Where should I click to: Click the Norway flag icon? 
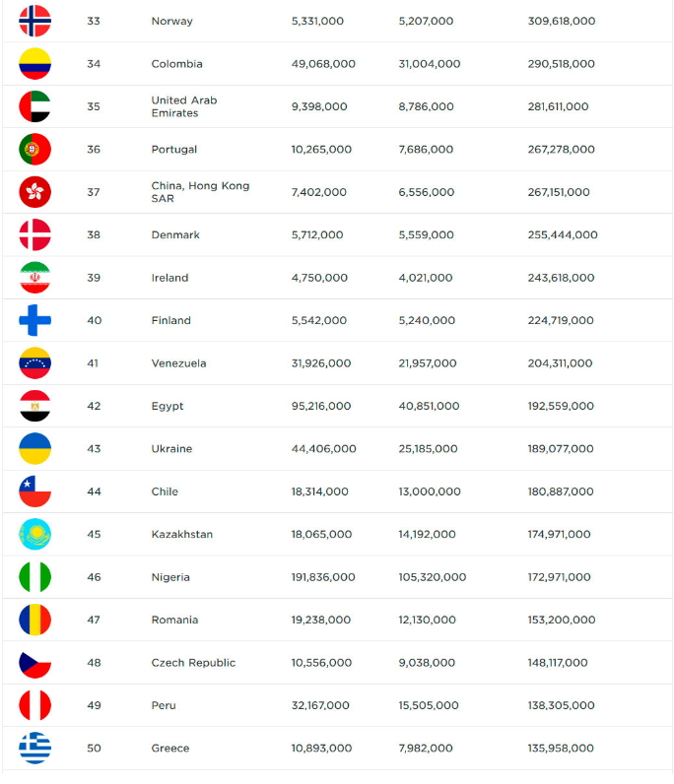35,21
